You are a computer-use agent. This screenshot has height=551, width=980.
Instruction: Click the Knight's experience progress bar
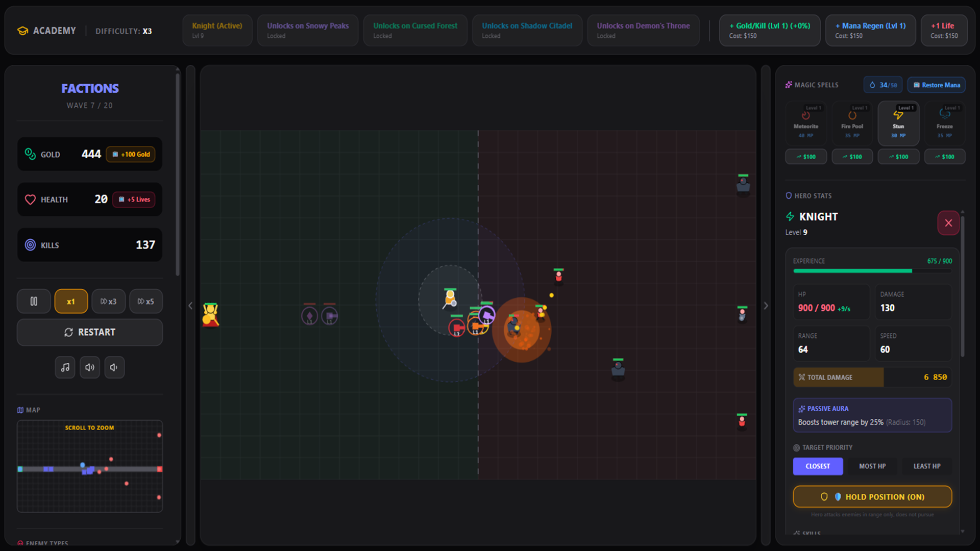pos(872,271)
